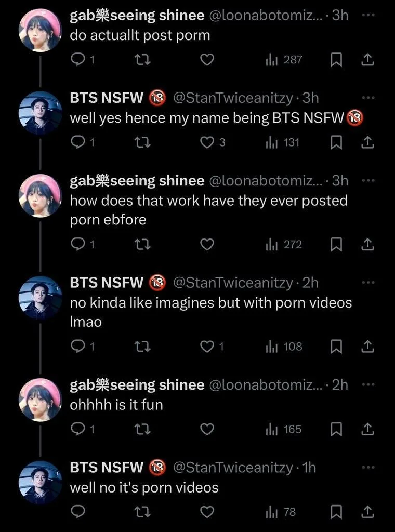Bookmark the last tweet in thread
This screenshot has width=395, height=532.
(336, 512)
